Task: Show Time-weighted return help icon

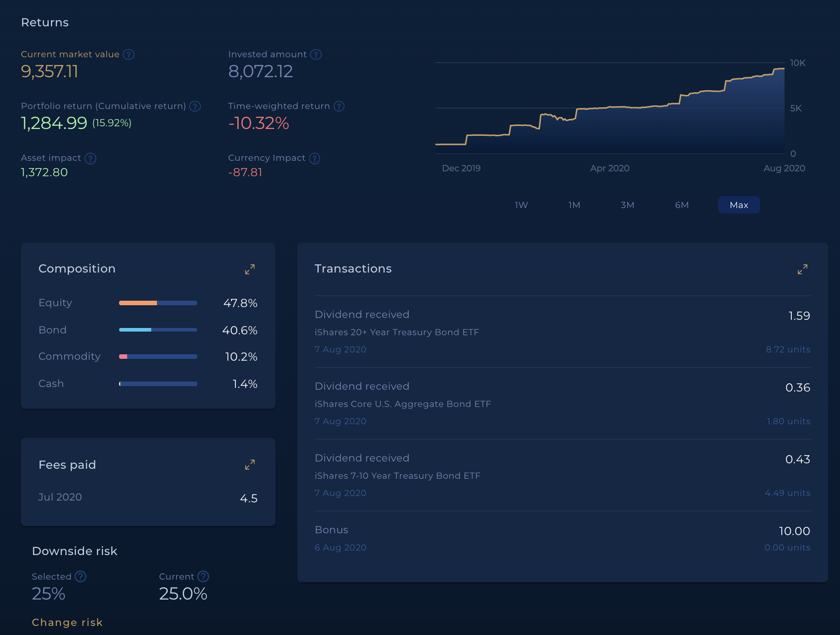Action: pyautogui.click(x=339, y=106)
